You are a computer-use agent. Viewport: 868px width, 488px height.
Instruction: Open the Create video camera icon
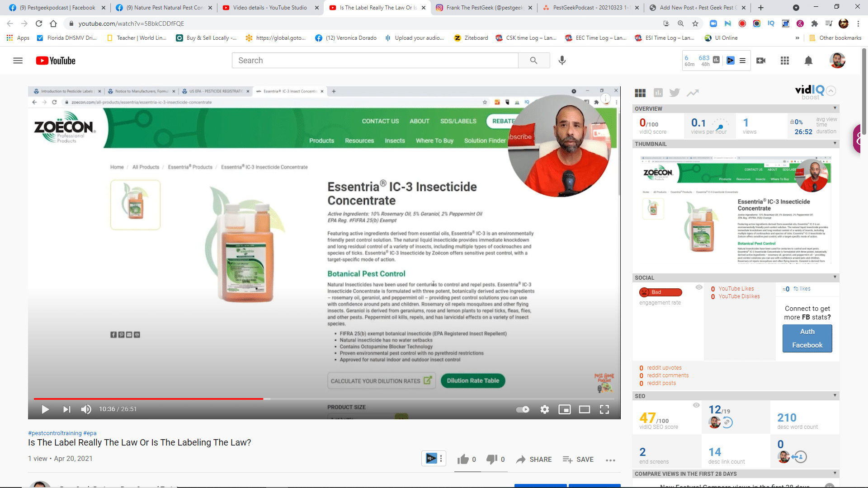click(761, 61)
